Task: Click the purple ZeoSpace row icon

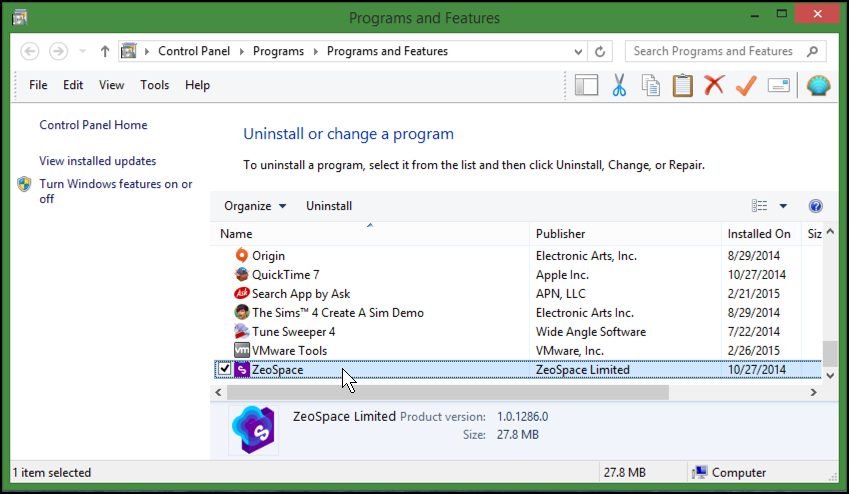Action: (241, 369)
